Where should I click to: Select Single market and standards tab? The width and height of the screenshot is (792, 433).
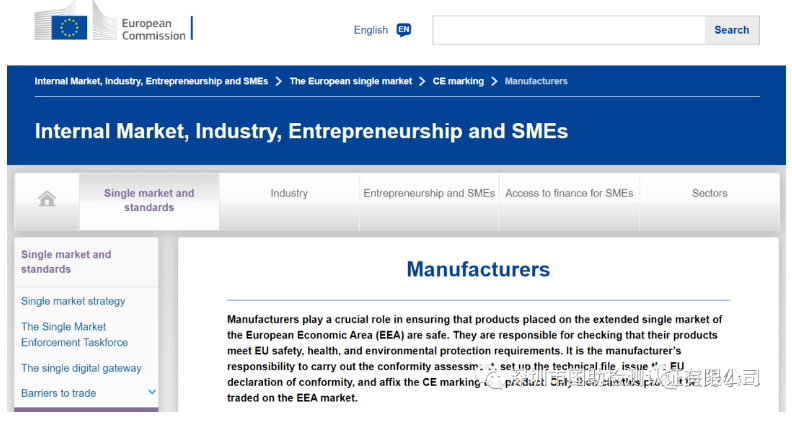[149, 200]
